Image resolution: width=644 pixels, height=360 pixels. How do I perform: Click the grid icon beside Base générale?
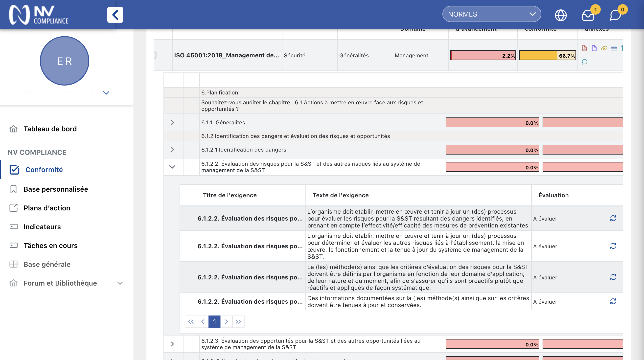pos(14,264)
